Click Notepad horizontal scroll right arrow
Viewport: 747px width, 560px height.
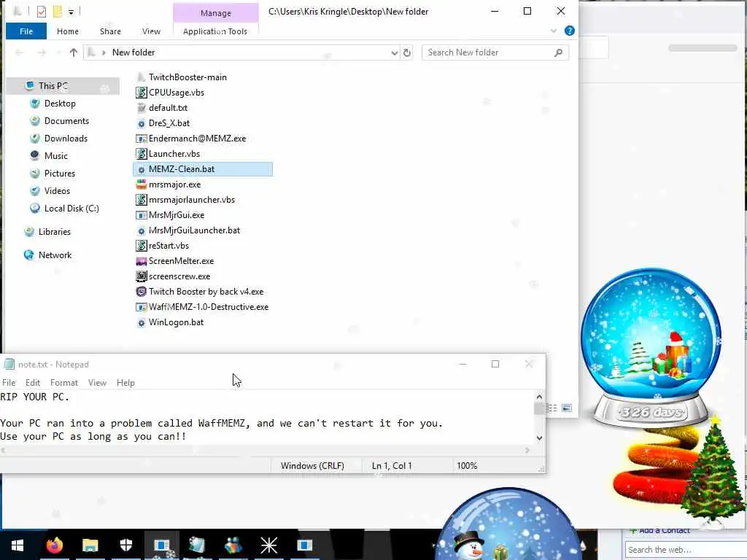click(x=527, y=450)
